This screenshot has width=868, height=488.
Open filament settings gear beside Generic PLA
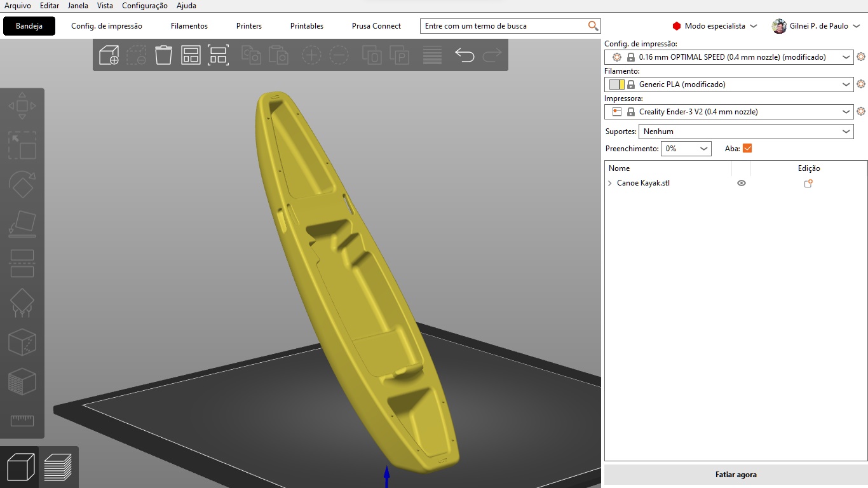pyautogui.click(x=861, y=84)
